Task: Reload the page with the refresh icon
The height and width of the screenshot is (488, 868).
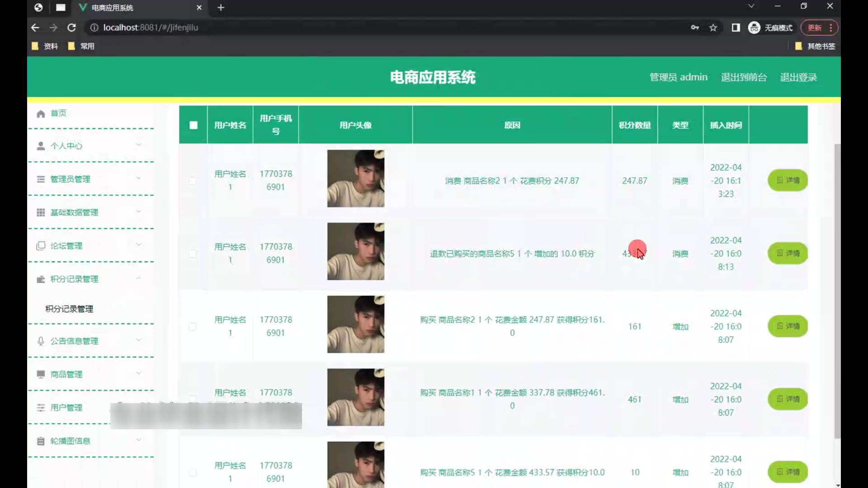Action: tap(71, 28)
